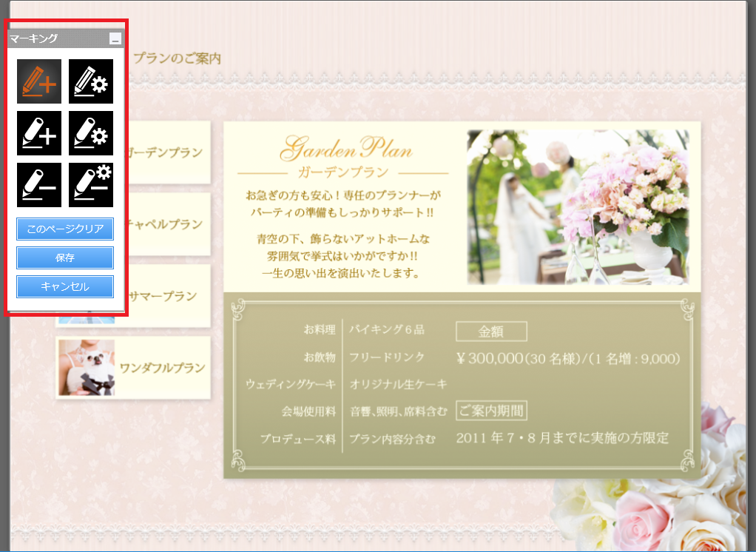Click the Garden Plan script heading
The image size is (756, 552).
pos(346,149)
